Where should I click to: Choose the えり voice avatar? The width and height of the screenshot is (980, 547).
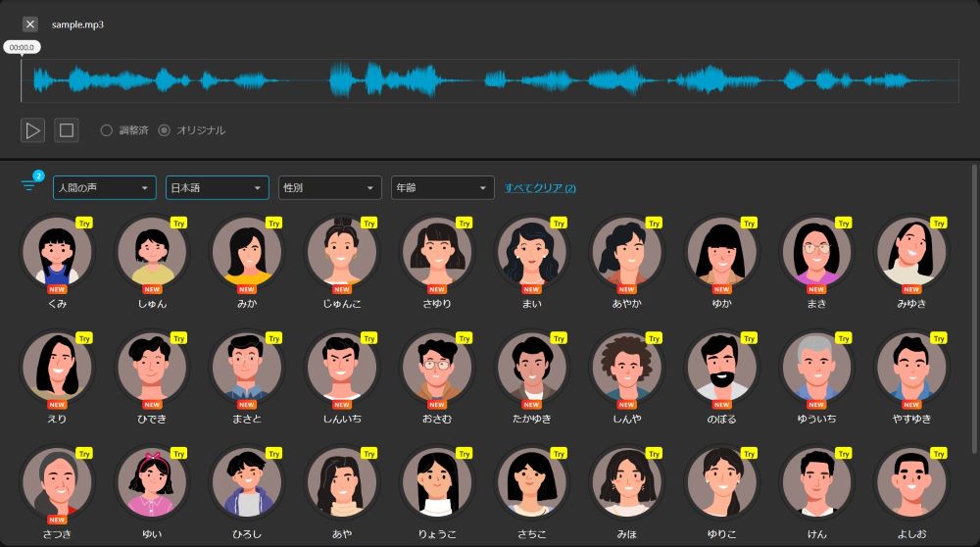pyautogui.click(x=57, y=367)
